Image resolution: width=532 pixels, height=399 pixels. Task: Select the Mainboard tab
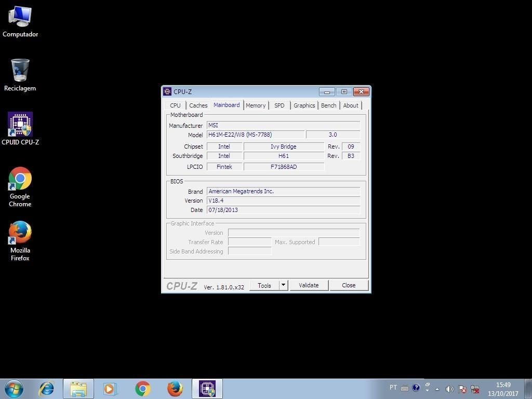pyautogui.click(x=227, y=105)
